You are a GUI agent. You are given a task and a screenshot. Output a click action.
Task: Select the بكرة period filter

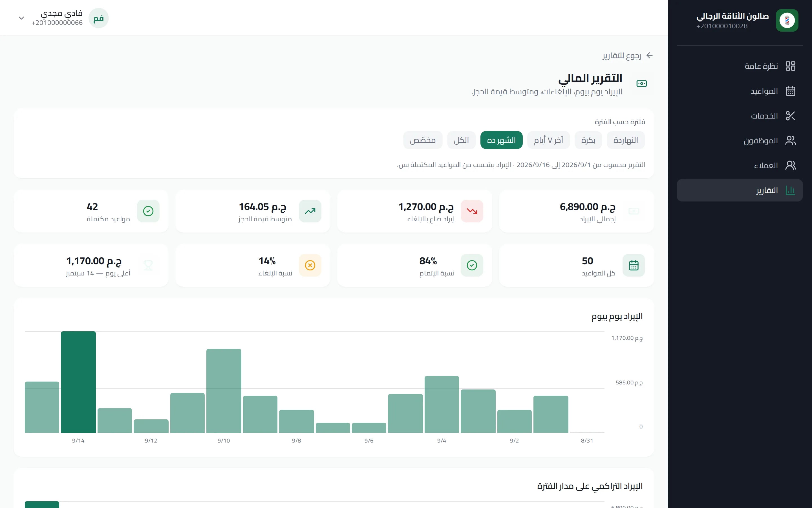click(588, 140)
